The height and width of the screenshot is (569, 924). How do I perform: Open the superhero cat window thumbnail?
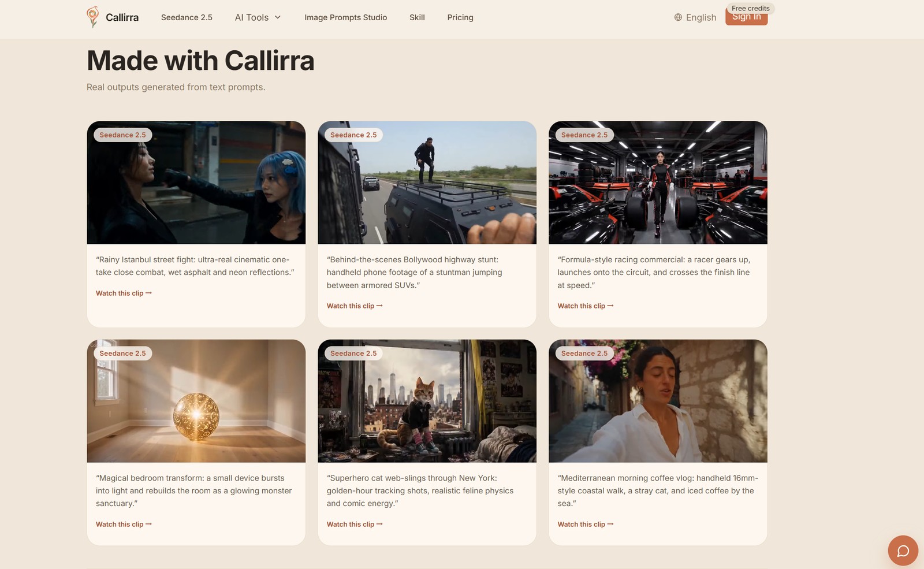coord(427,401)
